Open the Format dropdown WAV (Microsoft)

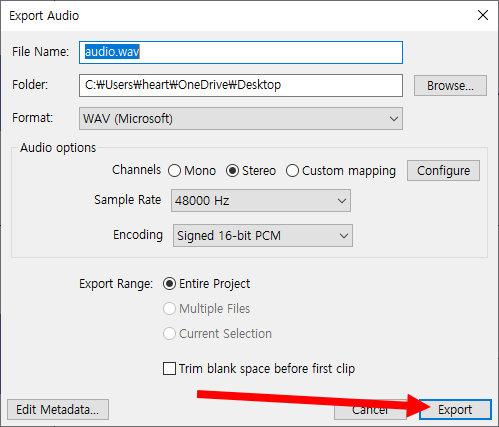[241, 119]
